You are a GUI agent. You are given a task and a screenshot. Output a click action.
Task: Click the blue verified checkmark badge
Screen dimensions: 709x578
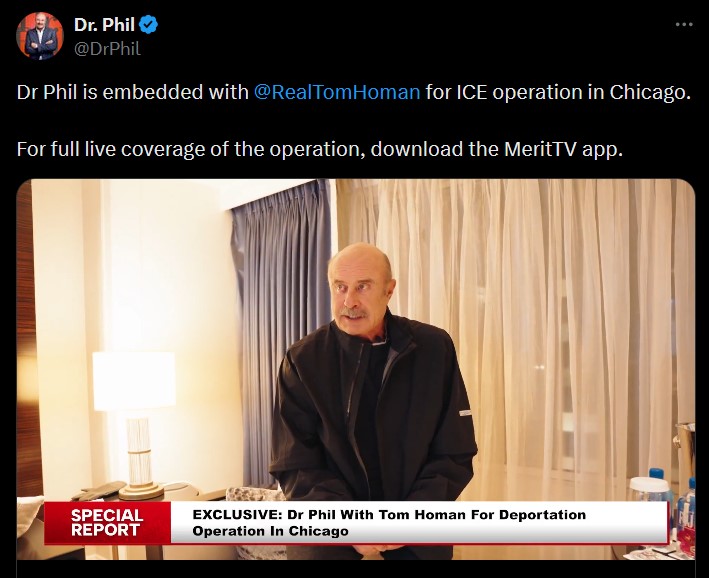pyautogui.click(x=148, y=24)
